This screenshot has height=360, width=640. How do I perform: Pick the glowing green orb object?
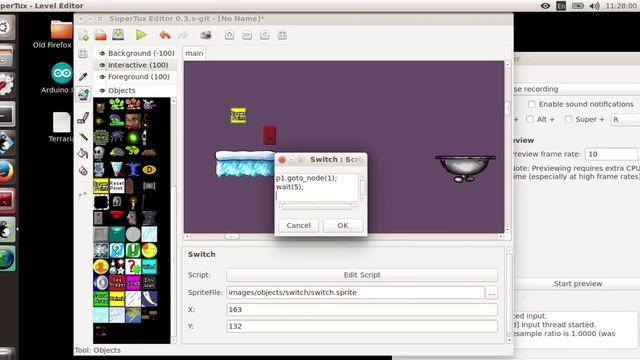pyautogui.click(x=133, y=138)
